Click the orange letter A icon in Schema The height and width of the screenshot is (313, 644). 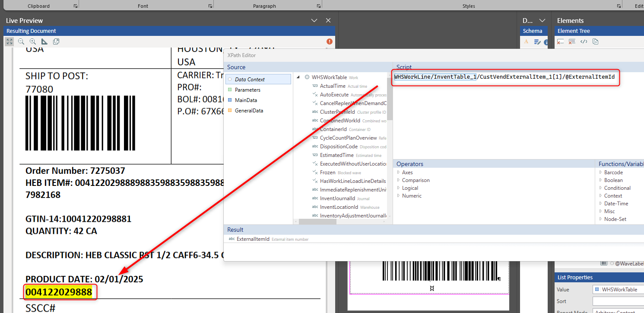(526, 42)
